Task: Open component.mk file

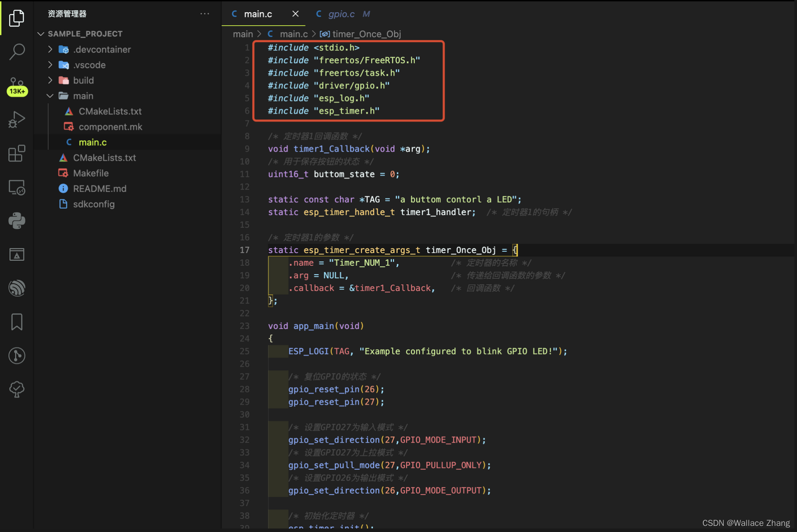Action: click(x=110, y=127)
